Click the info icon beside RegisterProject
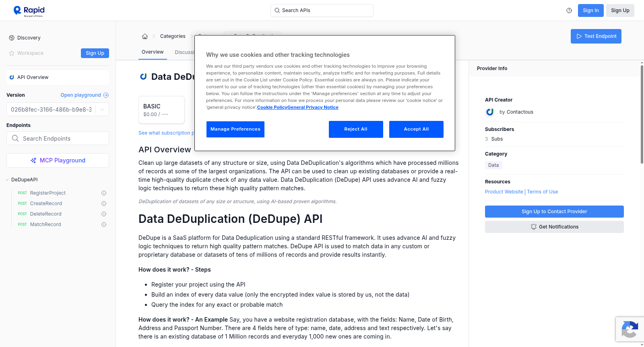This screenshot has height=347, width=644. pyautogui.click(x=104, y=193)
